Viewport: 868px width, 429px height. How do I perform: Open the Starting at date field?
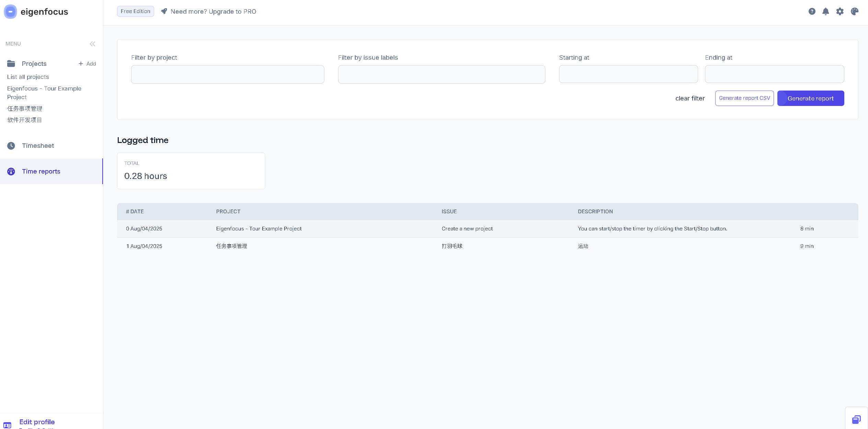(628, 74)
